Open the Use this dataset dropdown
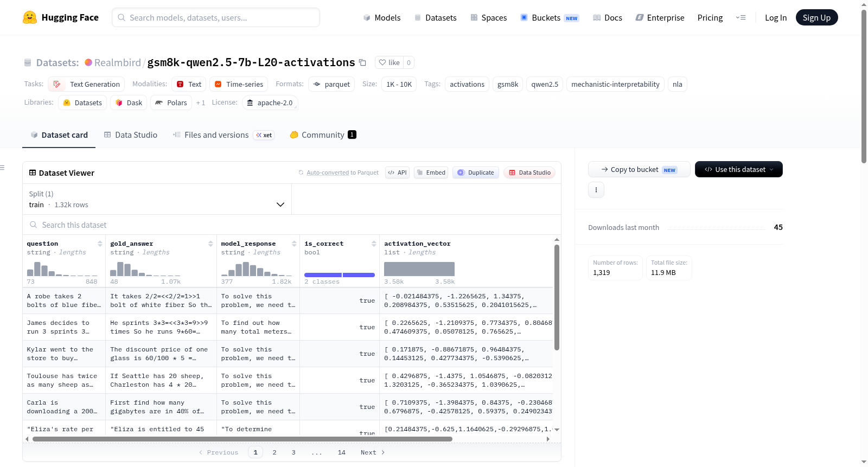868x467 pixels. (739, 169)
